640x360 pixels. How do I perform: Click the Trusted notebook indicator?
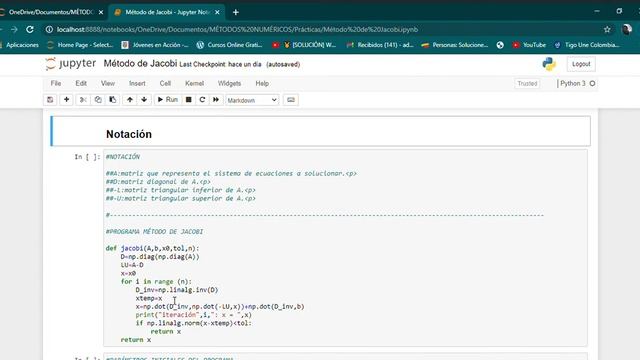(527, 83)
